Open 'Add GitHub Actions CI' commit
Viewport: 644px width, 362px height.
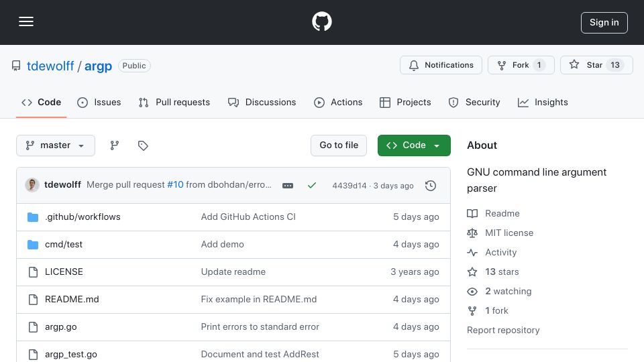248,217
